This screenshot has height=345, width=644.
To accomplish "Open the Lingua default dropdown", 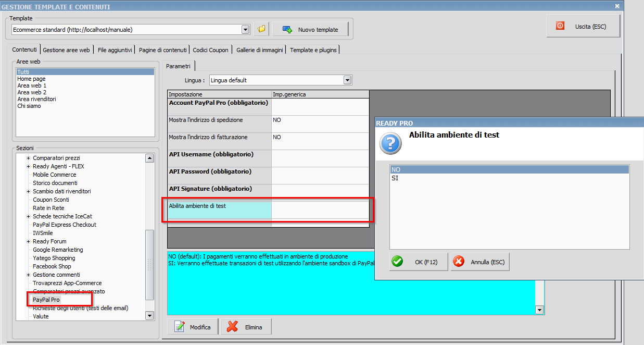I will (x=348, y=80).
